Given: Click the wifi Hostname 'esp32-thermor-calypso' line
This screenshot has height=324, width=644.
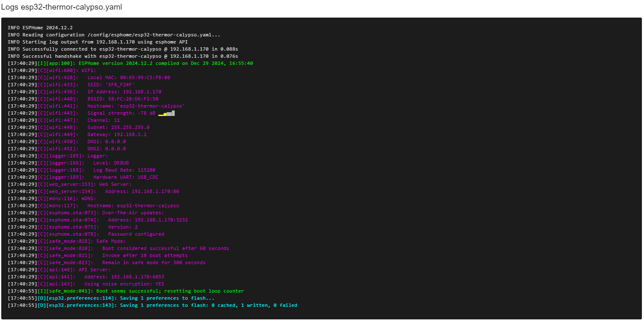Looking at the screenshot, I should [x=96, y=106].
